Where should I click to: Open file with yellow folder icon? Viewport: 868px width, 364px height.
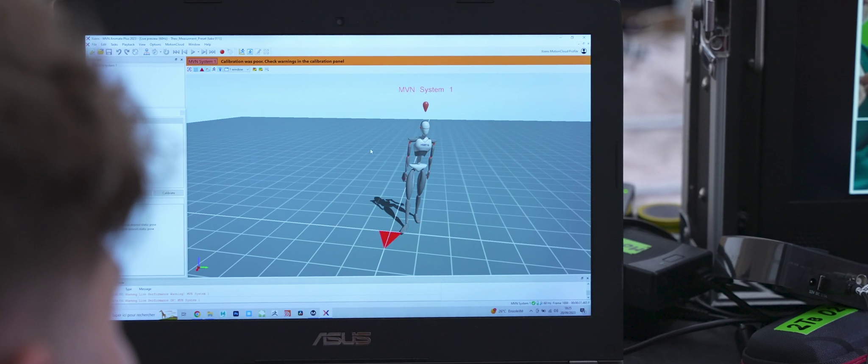(100, 52)
